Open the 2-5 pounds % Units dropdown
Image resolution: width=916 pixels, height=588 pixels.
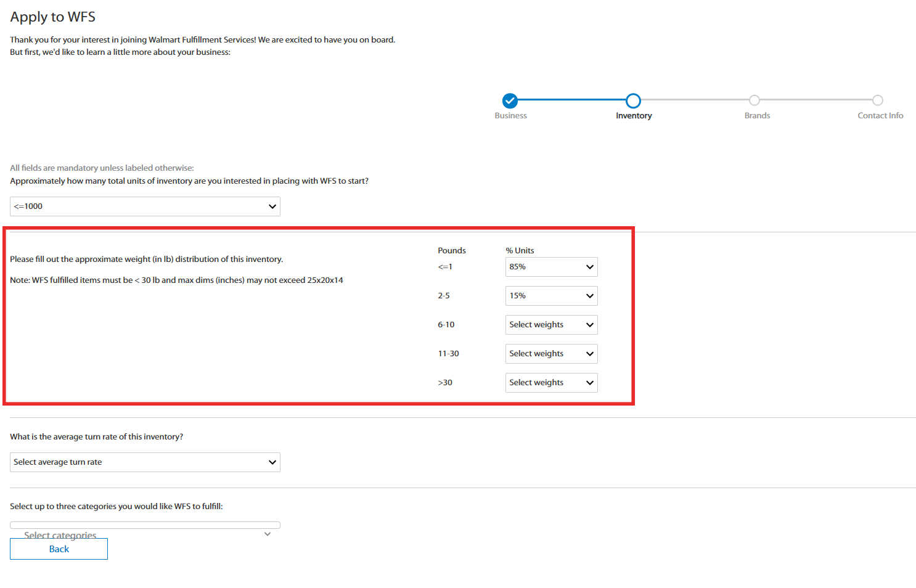click(x=551, y=296)
